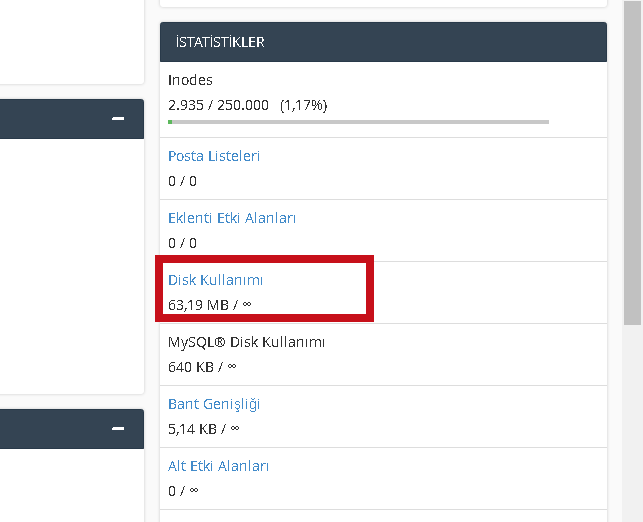The image size is (643, 522).
Task: Click the 0 / ∞ value under Alt Etki Alanları
Action: click(x=183, y=490)
